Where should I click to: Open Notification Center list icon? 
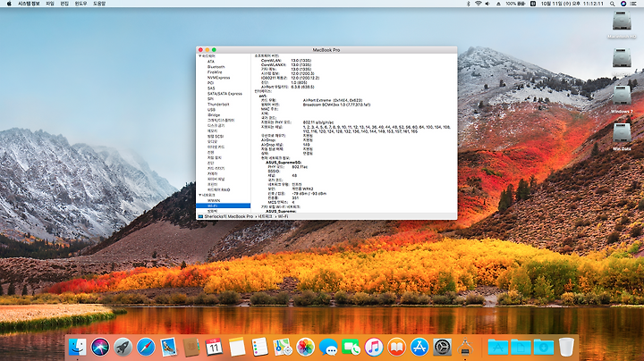pos(633,4)
